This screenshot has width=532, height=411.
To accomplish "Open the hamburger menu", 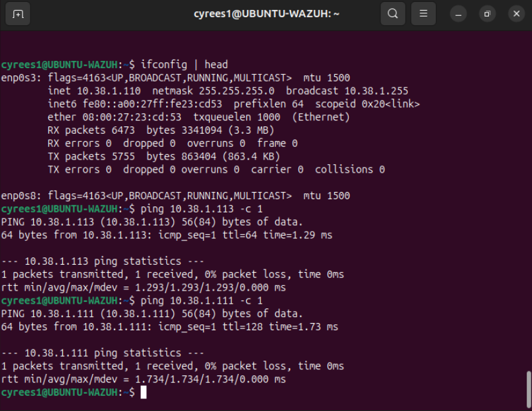I will point(423,13).
